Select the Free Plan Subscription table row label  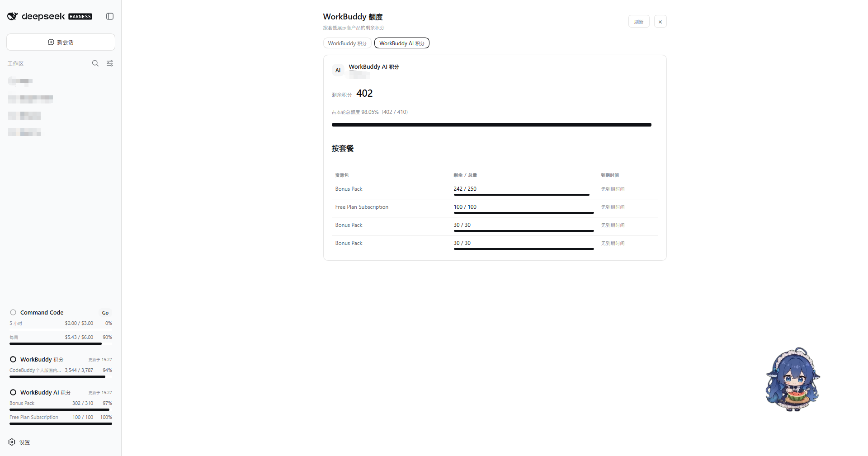pos(362,207)
